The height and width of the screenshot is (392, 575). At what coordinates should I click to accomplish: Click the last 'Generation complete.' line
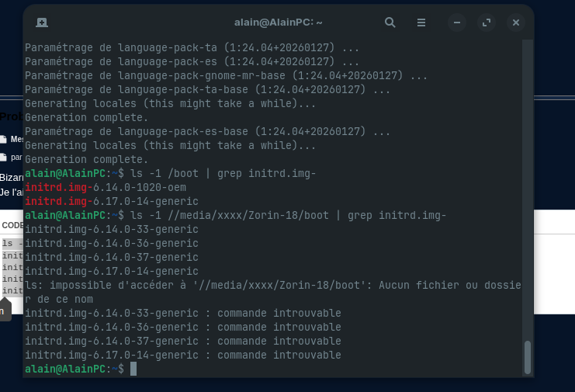86,159
